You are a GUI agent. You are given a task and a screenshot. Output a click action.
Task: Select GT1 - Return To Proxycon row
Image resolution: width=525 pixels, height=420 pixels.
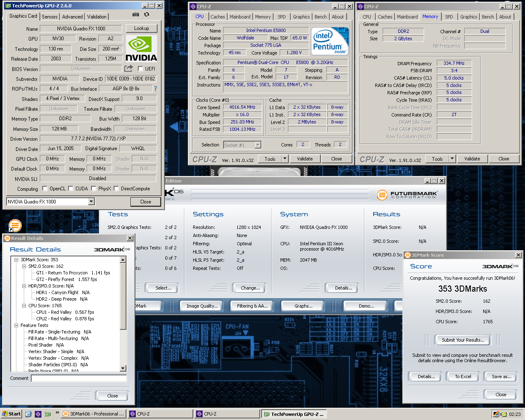click(x=73, y=273)
